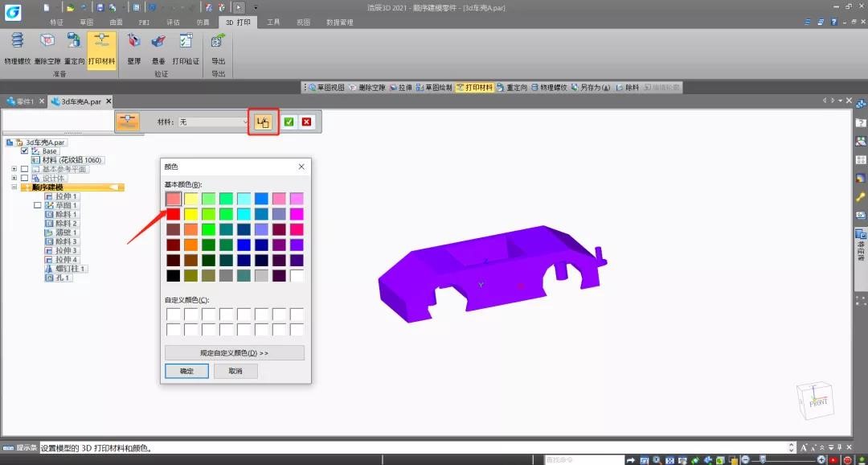
Task: Activate the 壁厚 verification tool
Action: [x=134, y=49]
